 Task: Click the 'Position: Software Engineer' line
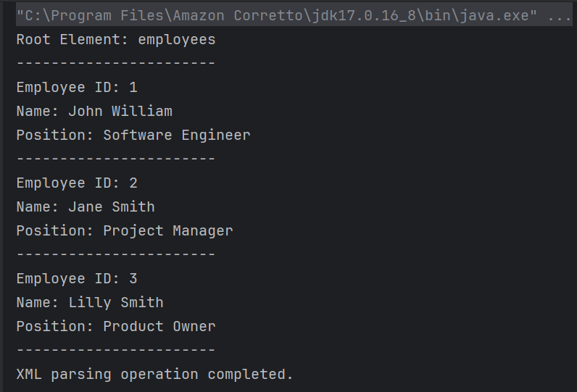point(133,135)
